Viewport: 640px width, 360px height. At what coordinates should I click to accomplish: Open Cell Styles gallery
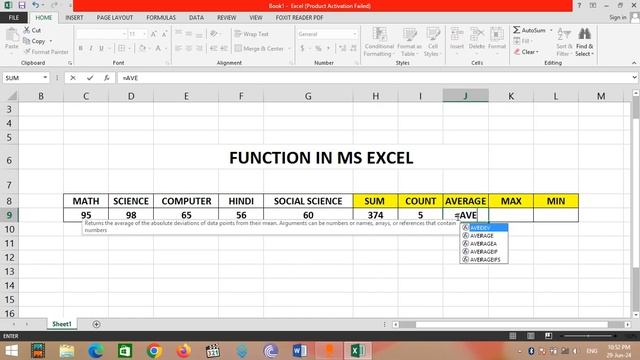pos(432,42)
